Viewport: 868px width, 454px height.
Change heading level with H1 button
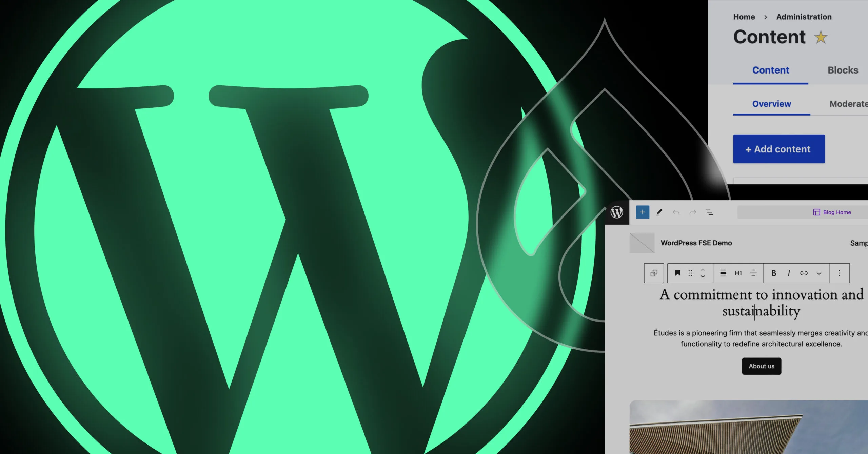pyautogui.click(x=738, y=273)
